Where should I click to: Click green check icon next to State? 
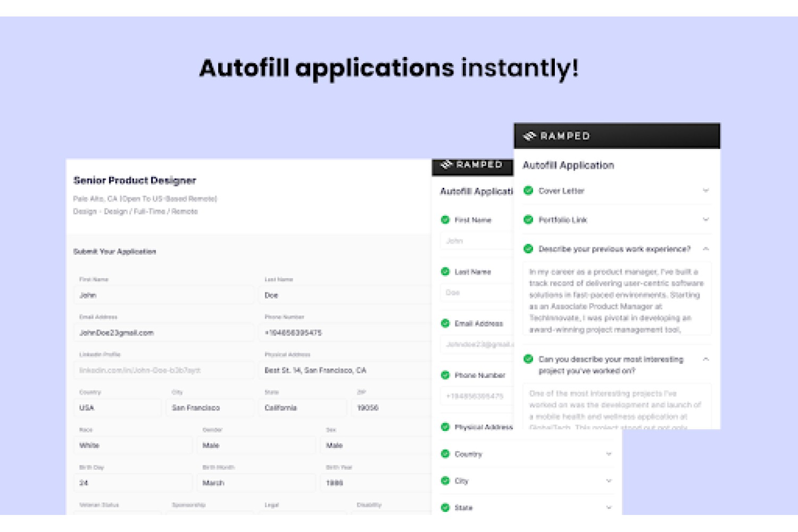(x=445, y=508)
